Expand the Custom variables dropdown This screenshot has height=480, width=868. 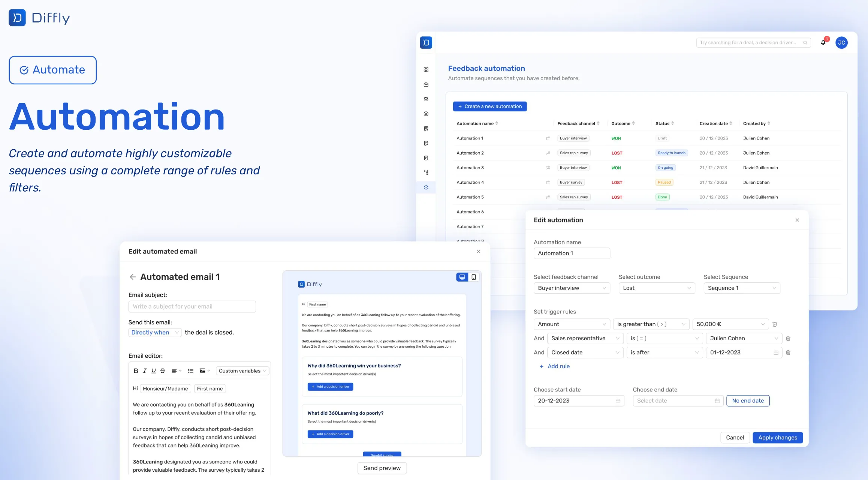pyautogui.click(x=242, y=371)
